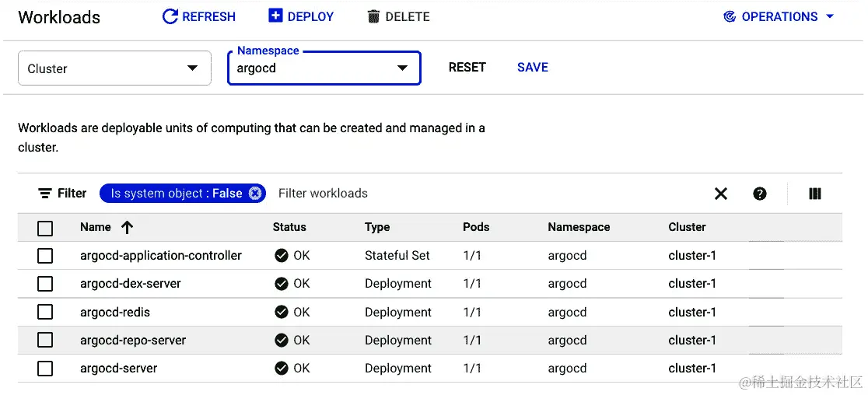Open the filter help question icon
Viewport: 868px width, 395px height.
760,194
